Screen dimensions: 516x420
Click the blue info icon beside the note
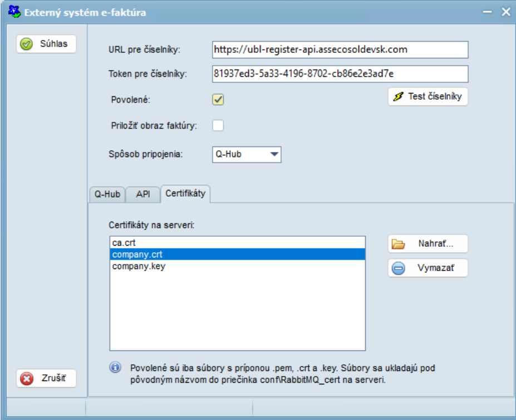pos(115,367)
